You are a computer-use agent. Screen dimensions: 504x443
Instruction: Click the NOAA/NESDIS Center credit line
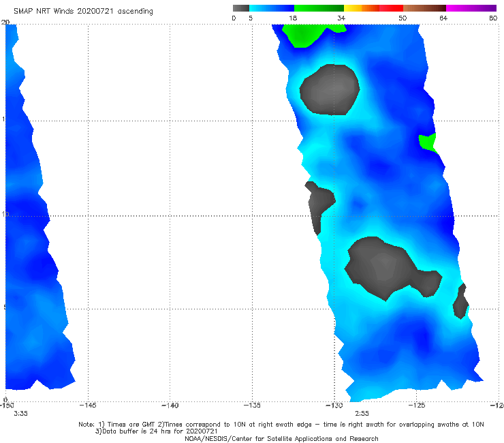point(281,438)
